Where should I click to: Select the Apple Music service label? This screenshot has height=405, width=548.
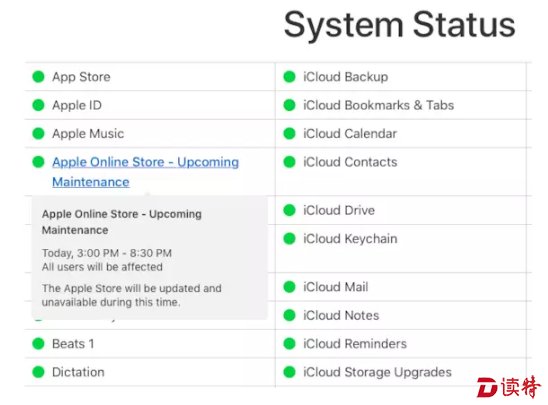point(88,133)
